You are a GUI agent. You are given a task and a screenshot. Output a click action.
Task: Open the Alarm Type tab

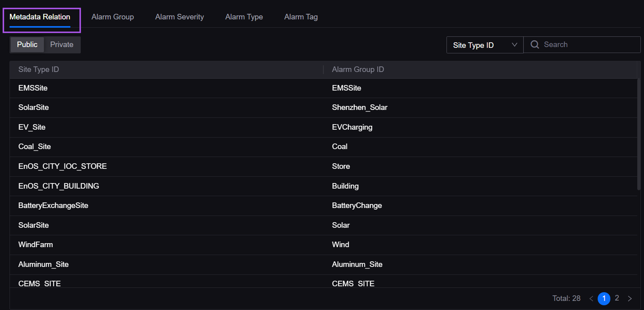click(244, 17)
